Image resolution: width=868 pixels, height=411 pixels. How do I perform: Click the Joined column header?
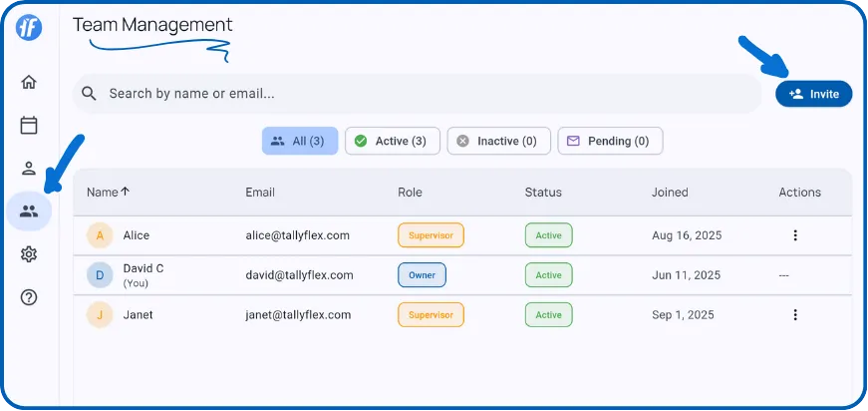[x=670, y=192]
